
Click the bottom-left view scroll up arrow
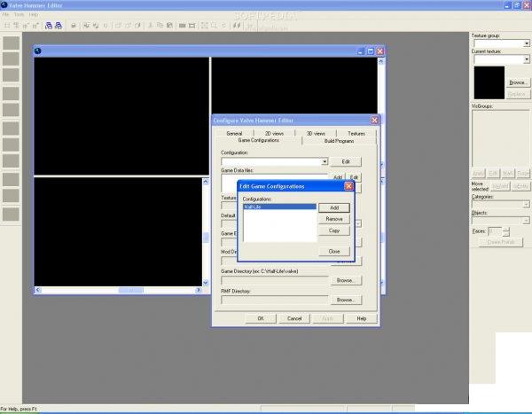206,182
